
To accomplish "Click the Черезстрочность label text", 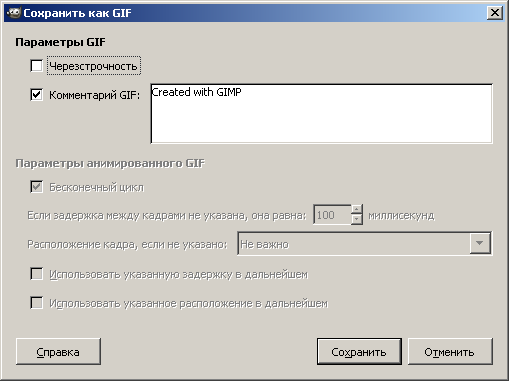I will [x=93, y=66].
